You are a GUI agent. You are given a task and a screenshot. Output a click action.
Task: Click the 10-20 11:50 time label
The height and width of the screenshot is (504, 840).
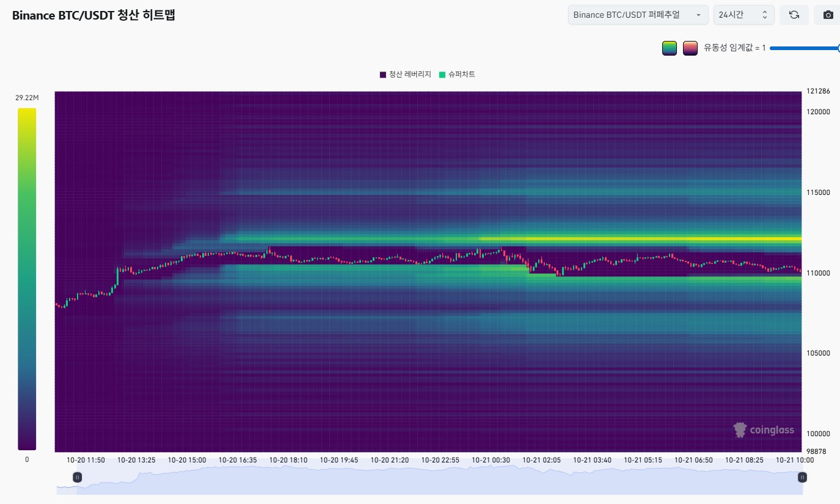[86, 460]
